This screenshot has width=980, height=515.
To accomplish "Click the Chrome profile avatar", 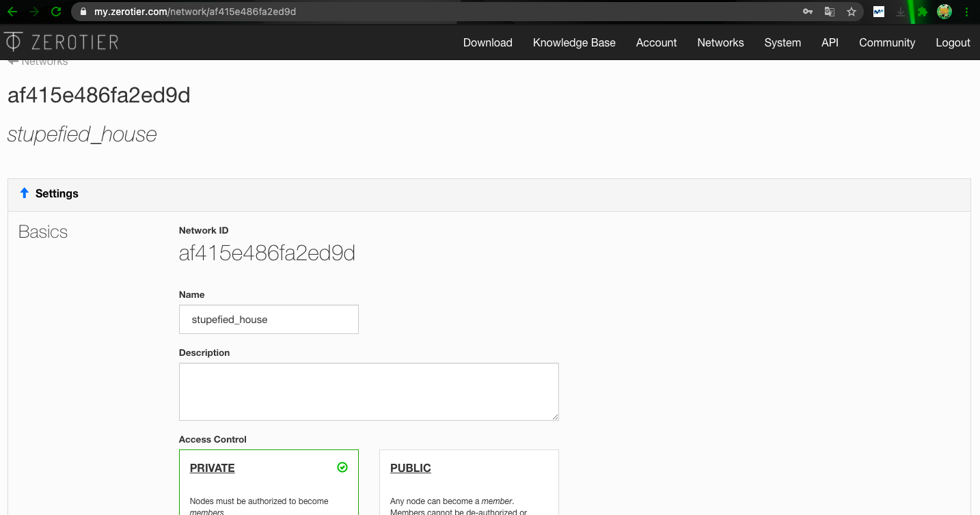I will 944,12.
